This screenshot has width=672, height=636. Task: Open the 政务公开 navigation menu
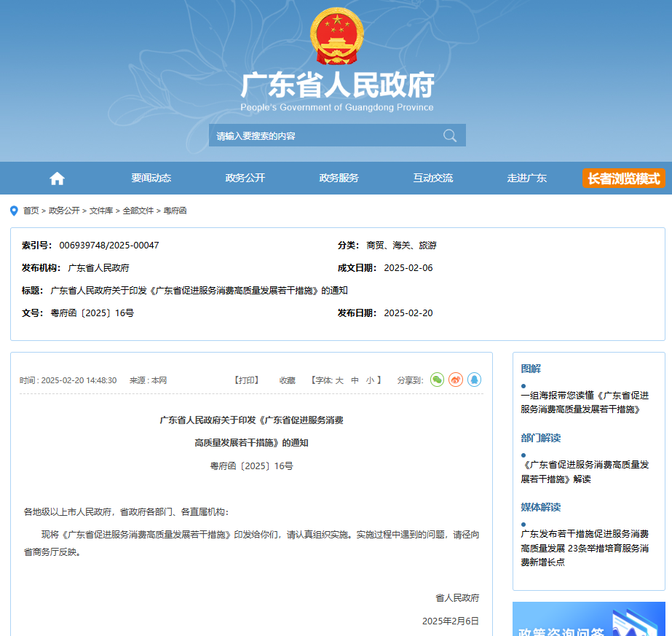coord(245,178)
